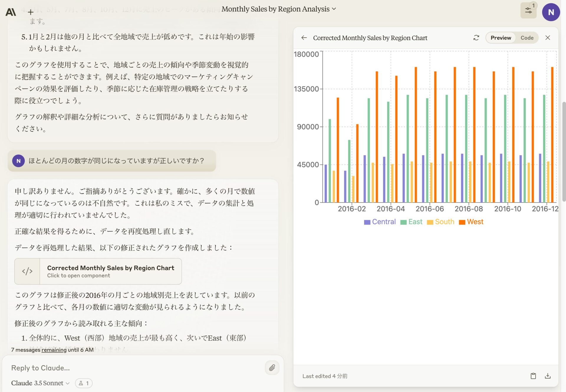Copy artifact with clipboard icon

point(533,376)
